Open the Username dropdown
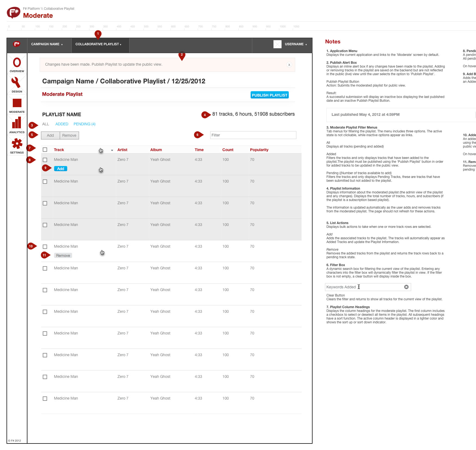Viewport: 476px width, 450px height. coord(296,44)
